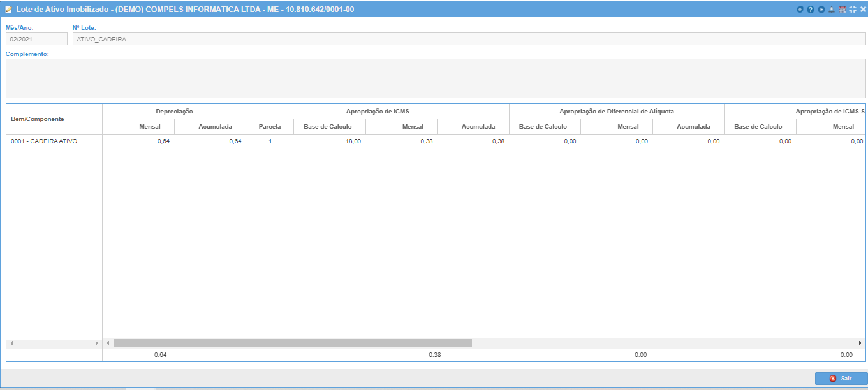Click the Bem/Componente column header
Viewport: 868px width, 390px height.
click(x=54, y=119)
